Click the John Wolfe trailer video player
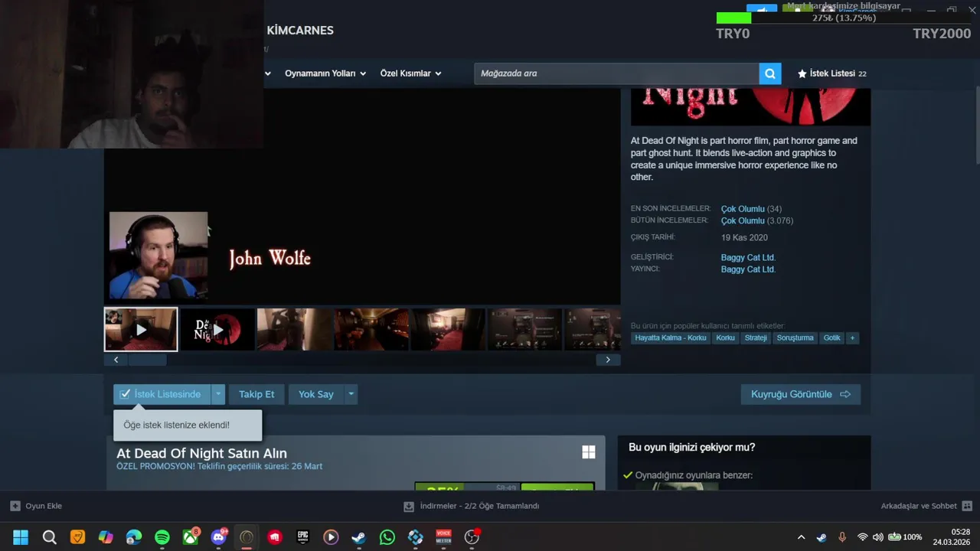The image size is (980, 551). pos(362,197)
